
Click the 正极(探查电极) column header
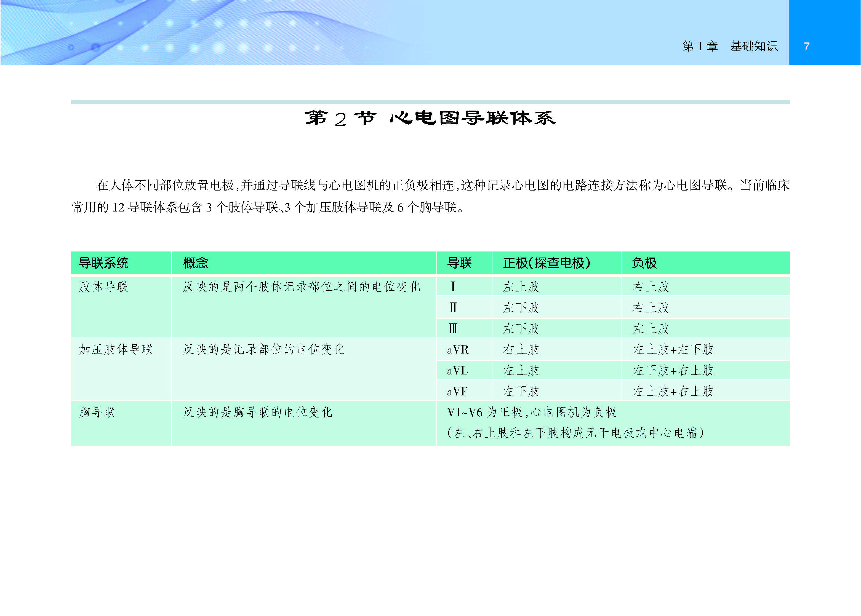547,263
